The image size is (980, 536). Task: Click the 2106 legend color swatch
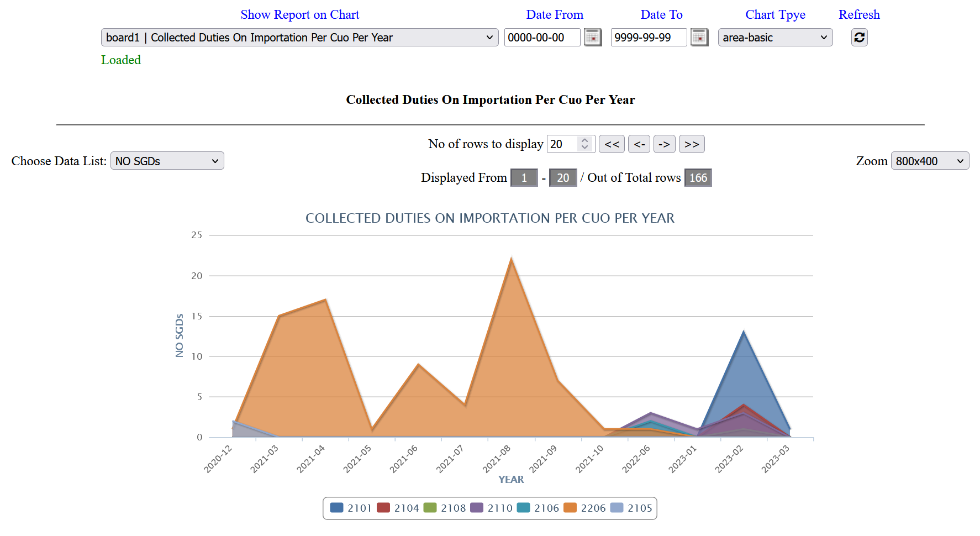pos(523,508)
